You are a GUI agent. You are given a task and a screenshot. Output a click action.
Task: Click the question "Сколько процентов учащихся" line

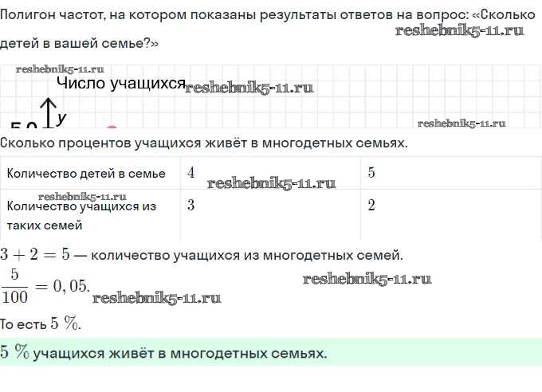(x=204, y=143)
